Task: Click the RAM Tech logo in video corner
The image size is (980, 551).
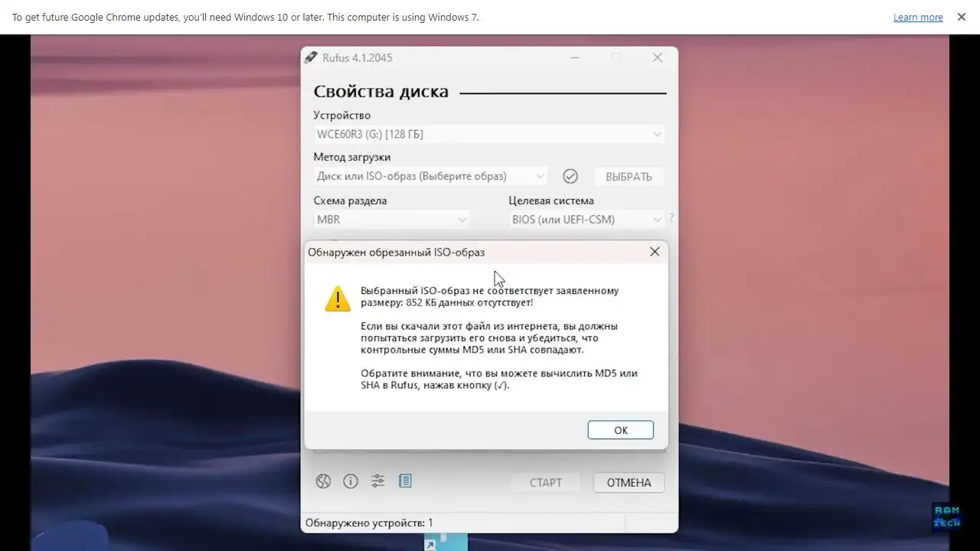Action: point(946,517)
